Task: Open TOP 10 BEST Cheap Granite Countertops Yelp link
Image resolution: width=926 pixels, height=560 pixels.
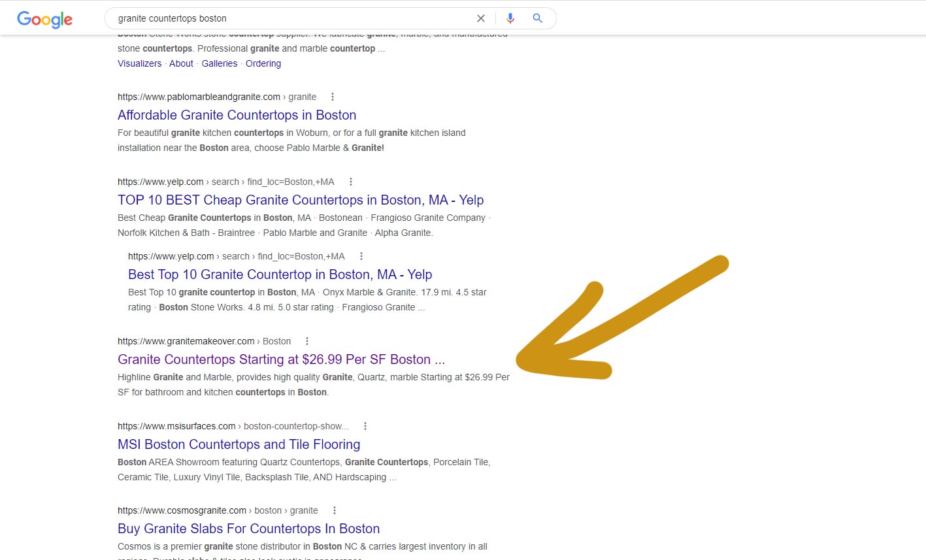Action: click(x=301, y=200)
